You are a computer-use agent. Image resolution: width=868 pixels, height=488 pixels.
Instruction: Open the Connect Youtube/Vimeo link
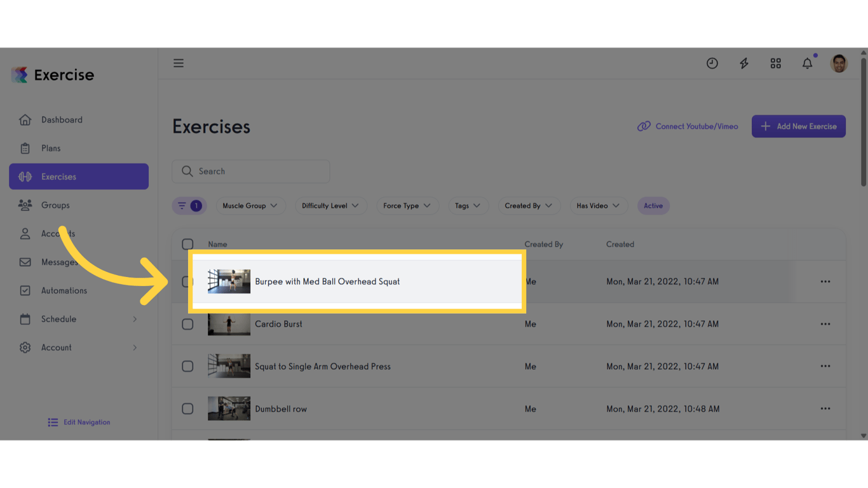[687, 126]
